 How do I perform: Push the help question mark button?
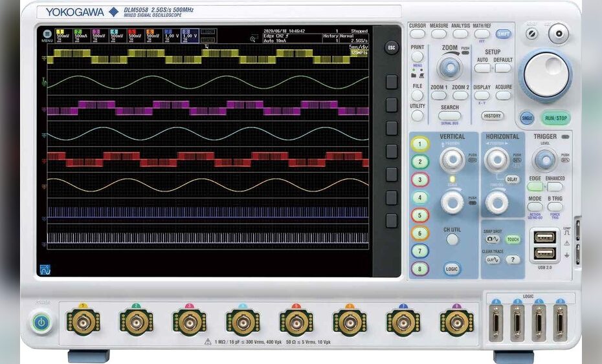(513, 260)
